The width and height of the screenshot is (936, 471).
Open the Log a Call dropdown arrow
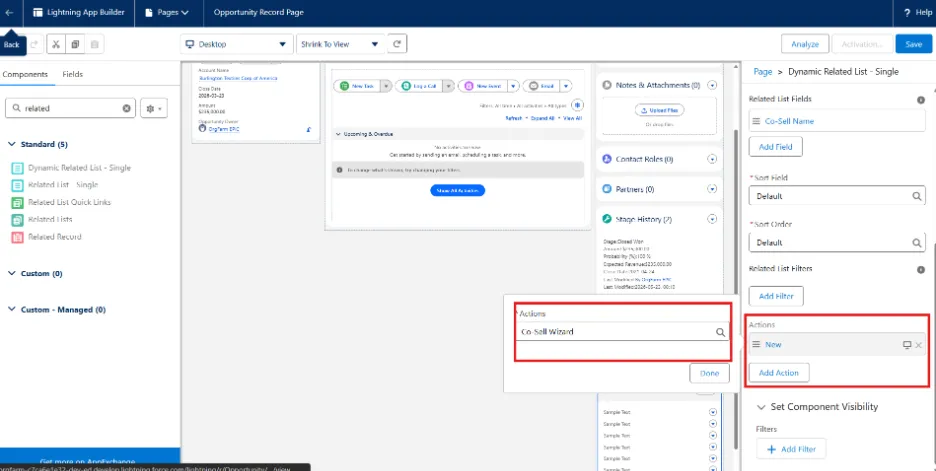coord(448,86)
